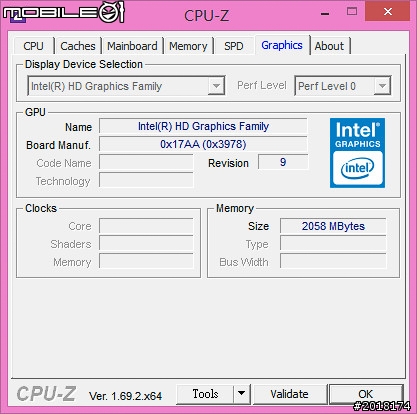Click the GPU Name field

pos(203,126)
